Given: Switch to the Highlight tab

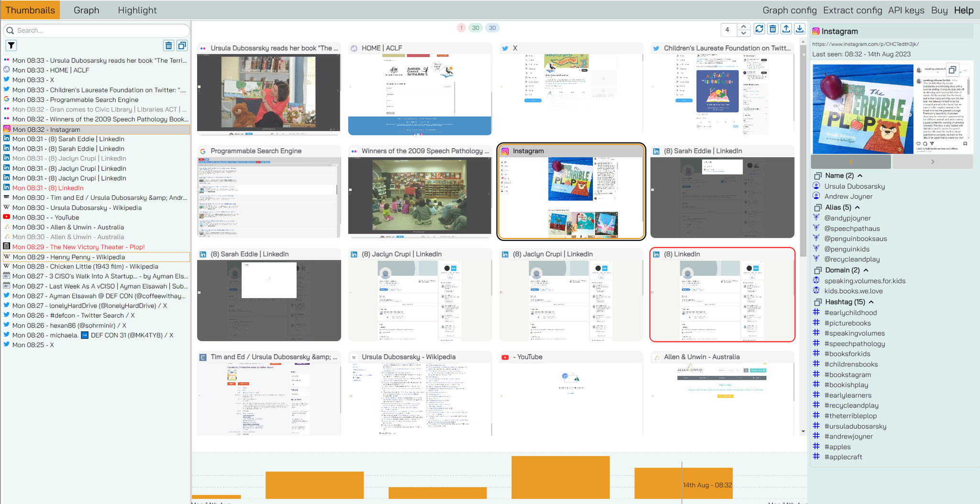Looking at the screenshot, I should pyautogui.click(x=137, y=10).
